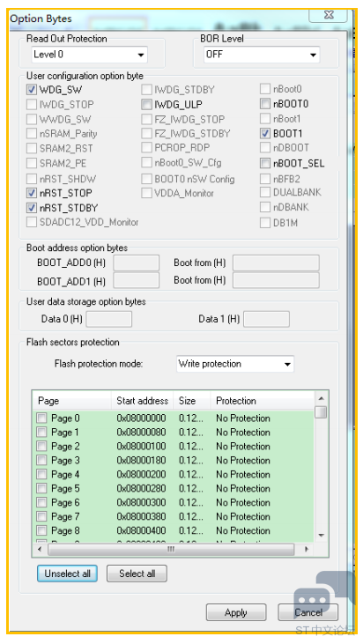
Task: Click the horizontal scrollbar left arrow
Action: [40, 549]
